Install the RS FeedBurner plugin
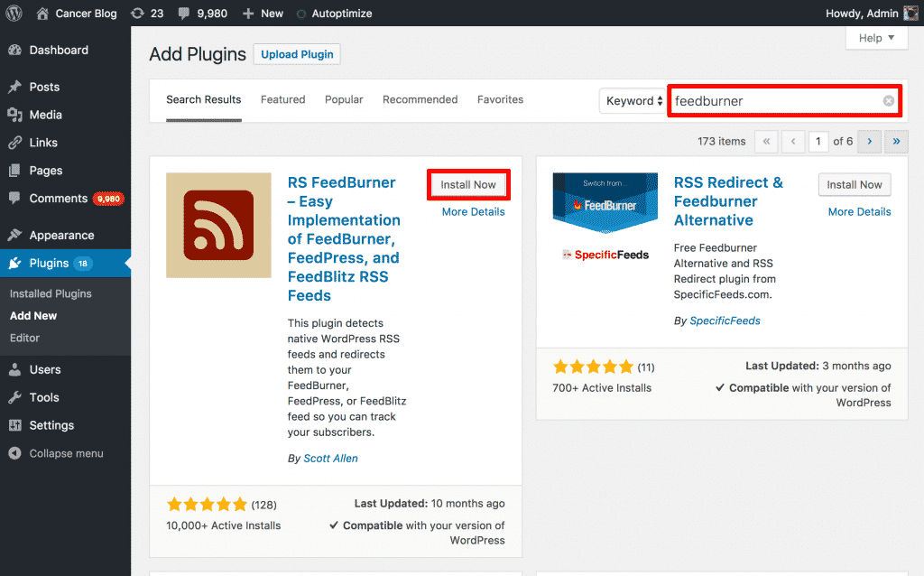Screen dimensions: 924x576 468,184
